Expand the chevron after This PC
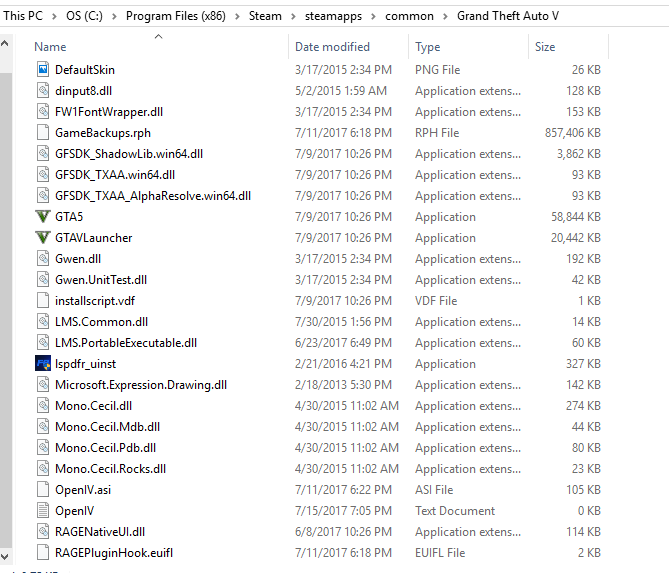The height and width of the screenshot is (573, 669). 54,16
